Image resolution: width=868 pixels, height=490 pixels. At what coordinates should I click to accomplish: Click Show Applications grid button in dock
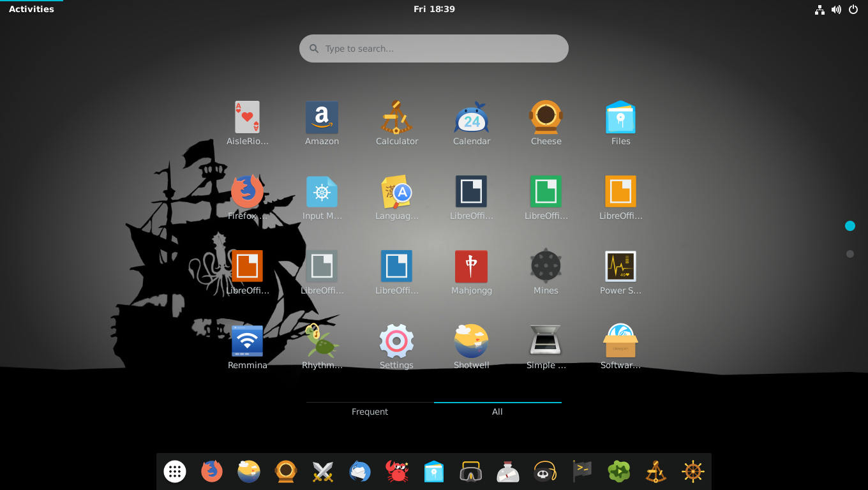(x=175, y=471)
